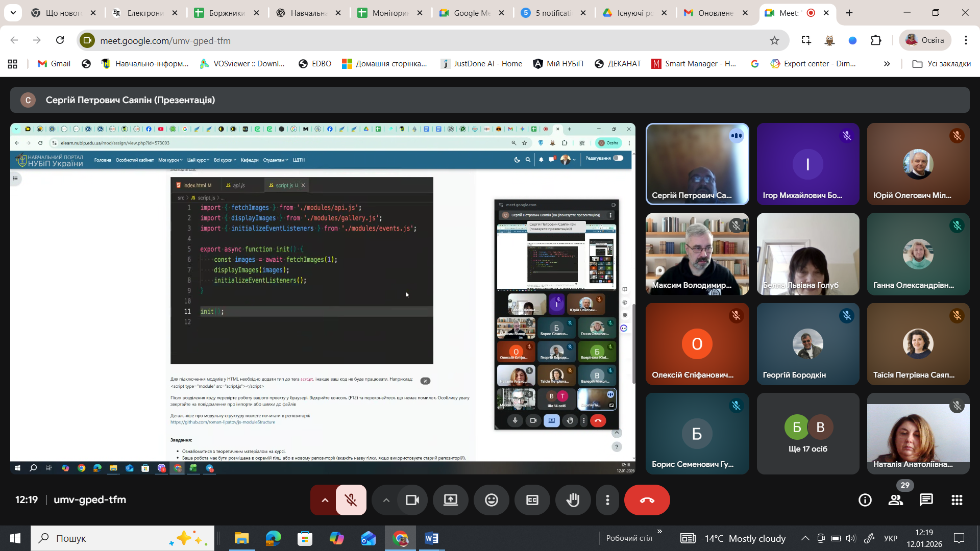Viewport: 980px width, 551px height.
Task: Click the raise hand button
Action: coord(573,500)
